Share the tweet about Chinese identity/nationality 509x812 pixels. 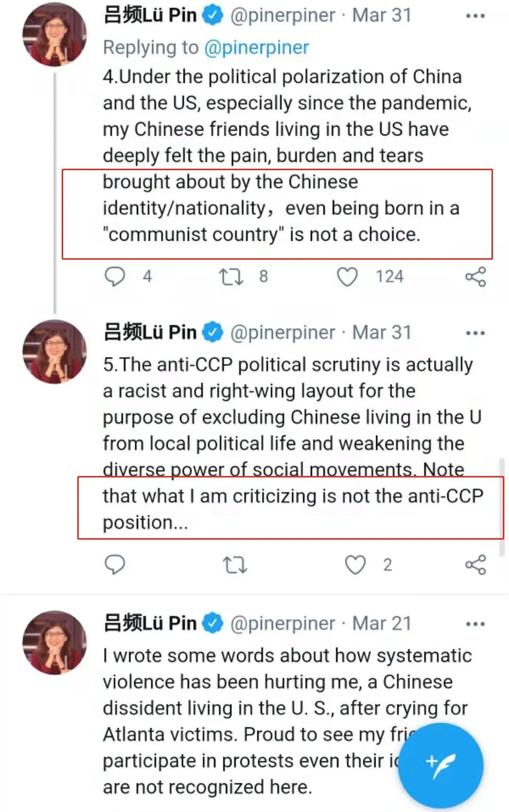pos(475,277)
